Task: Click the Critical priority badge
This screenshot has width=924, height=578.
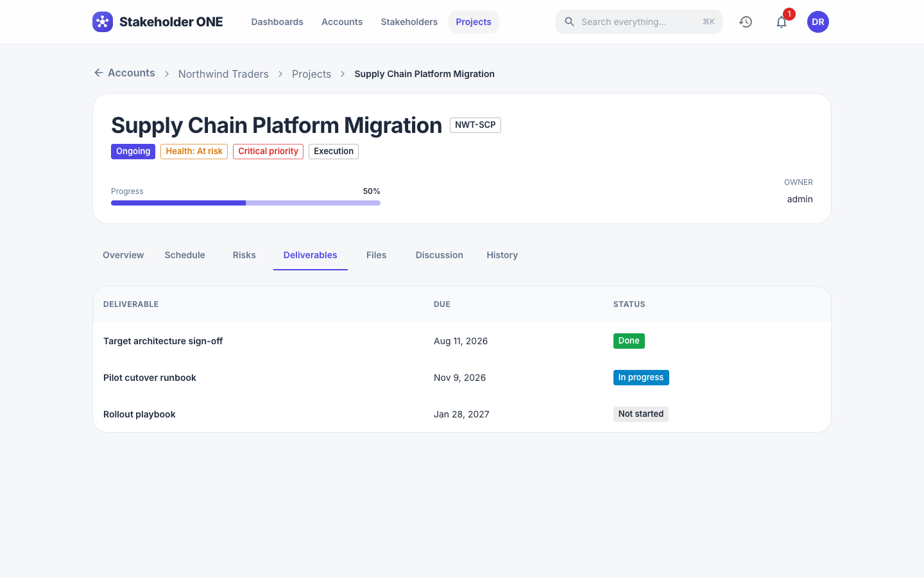Action: (268, 152)
